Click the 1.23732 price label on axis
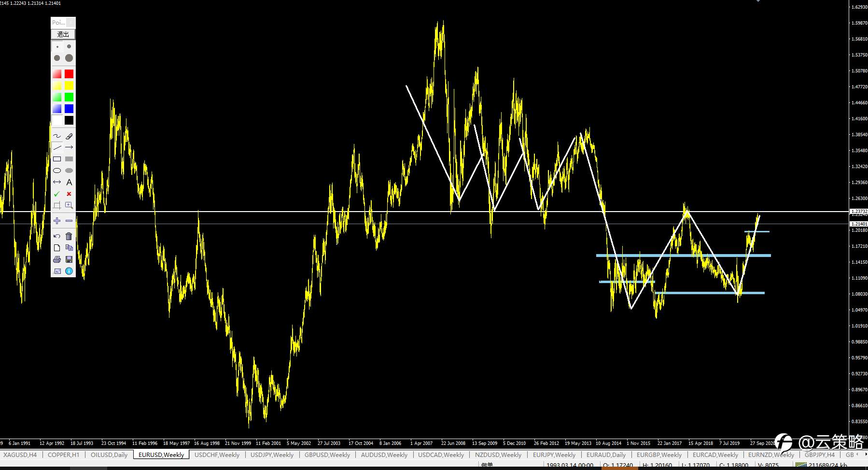 tap(859, 212)
